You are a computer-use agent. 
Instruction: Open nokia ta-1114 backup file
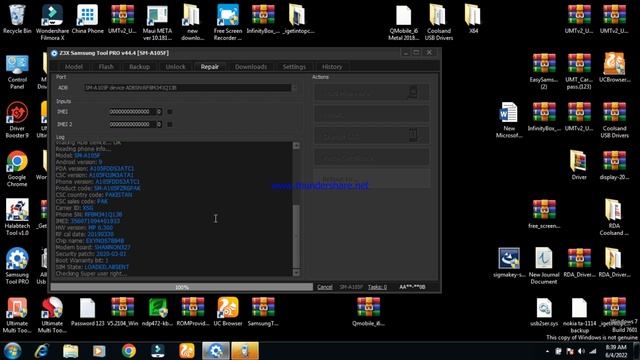point(579,315)
